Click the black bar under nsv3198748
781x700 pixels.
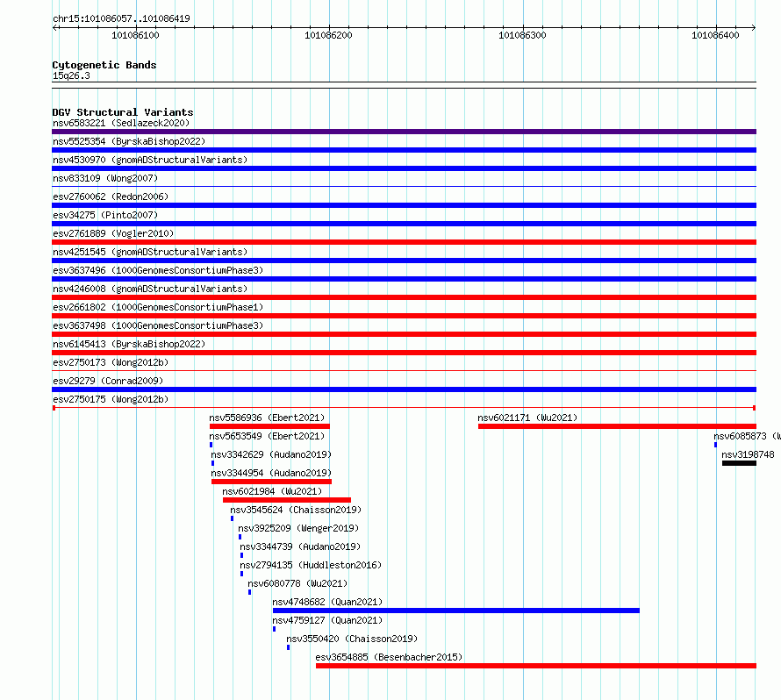[x=739, y=463]
